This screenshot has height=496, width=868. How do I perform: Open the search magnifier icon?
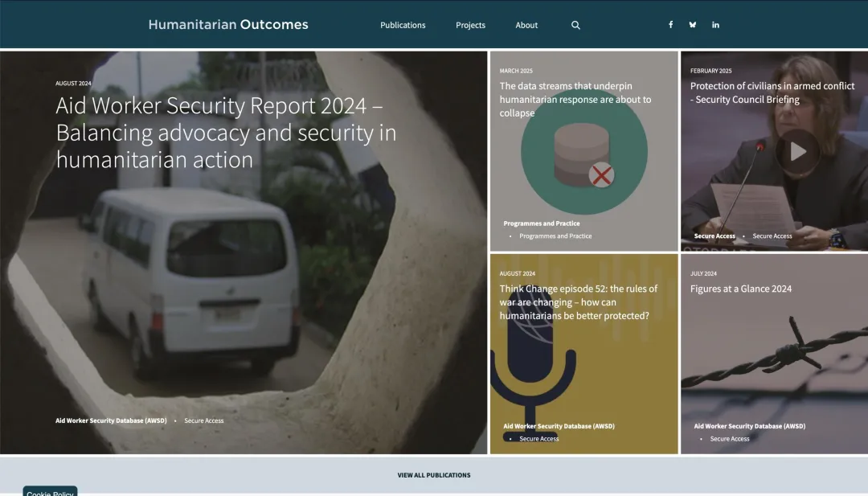[x=575, y=25]
